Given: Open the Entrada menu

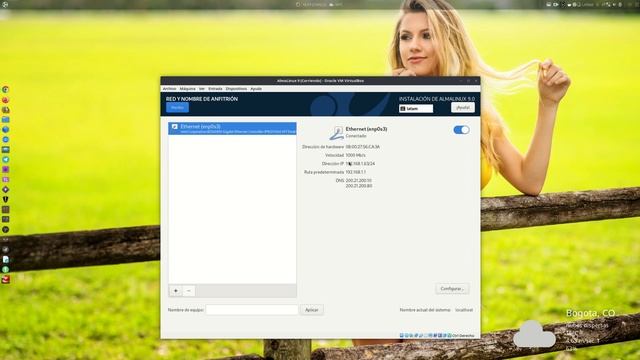Looking at the screenshot, I should 215,89.
